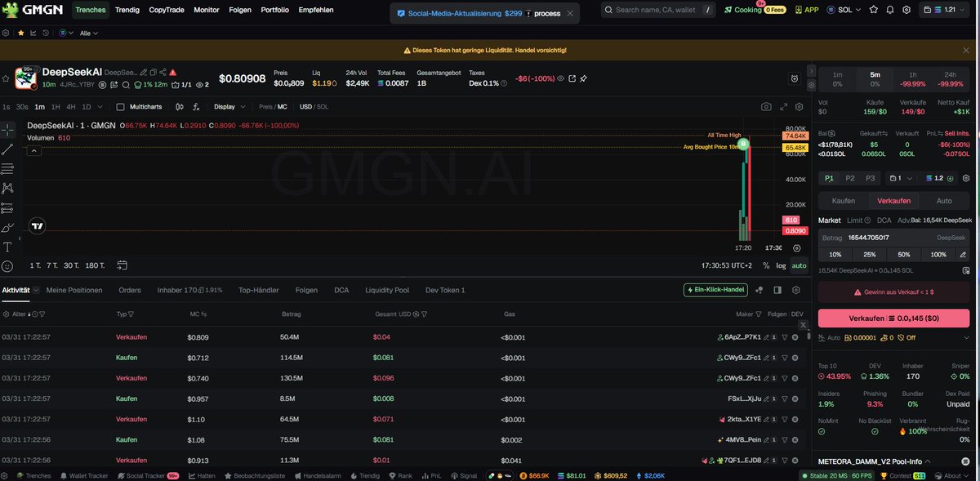
Task: Change the candlestick chart type icon
Action: (179, 107)
